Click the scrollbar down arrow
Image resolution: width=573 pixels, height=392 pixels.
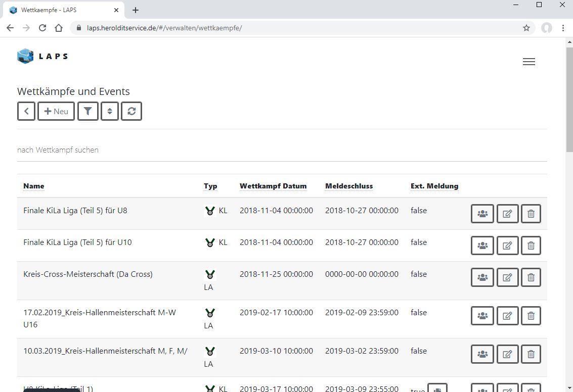click(x=569, y=388)
